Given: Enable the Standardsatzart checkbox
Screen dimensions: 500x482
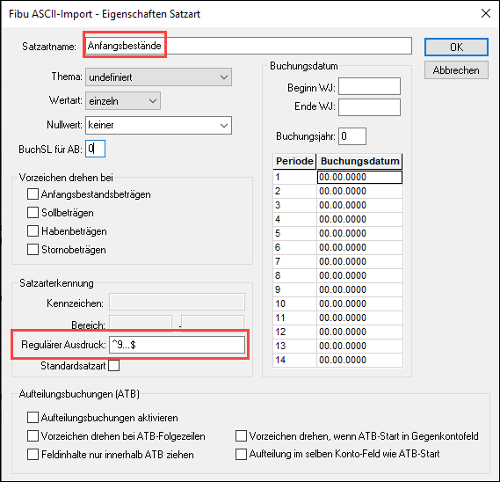Looking at the screenshot, I should (x=114, y=365).
